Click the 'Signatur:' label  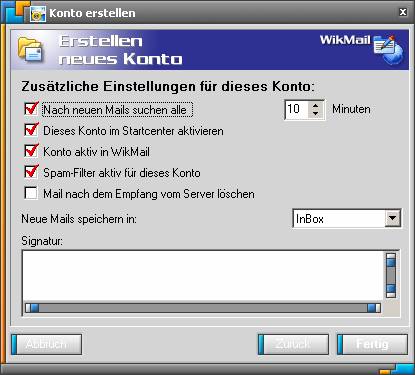[x=42, y=241]
